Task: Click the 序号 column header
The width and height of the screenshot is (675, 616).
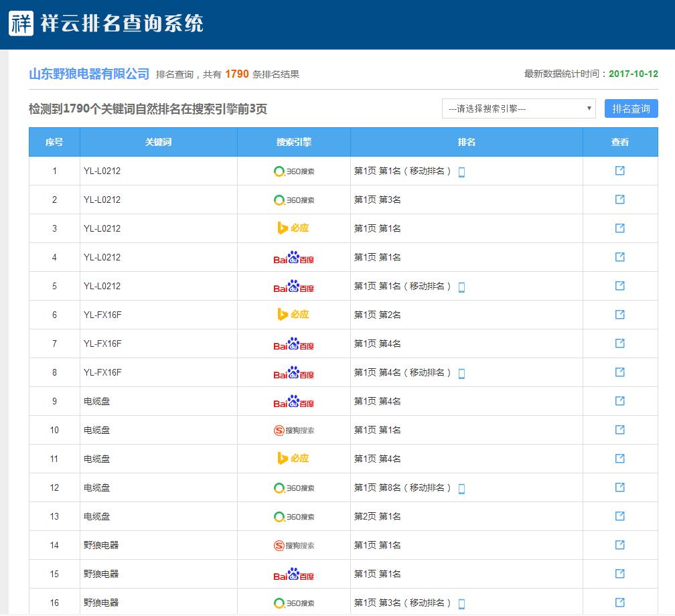Action: coord(54,142)
